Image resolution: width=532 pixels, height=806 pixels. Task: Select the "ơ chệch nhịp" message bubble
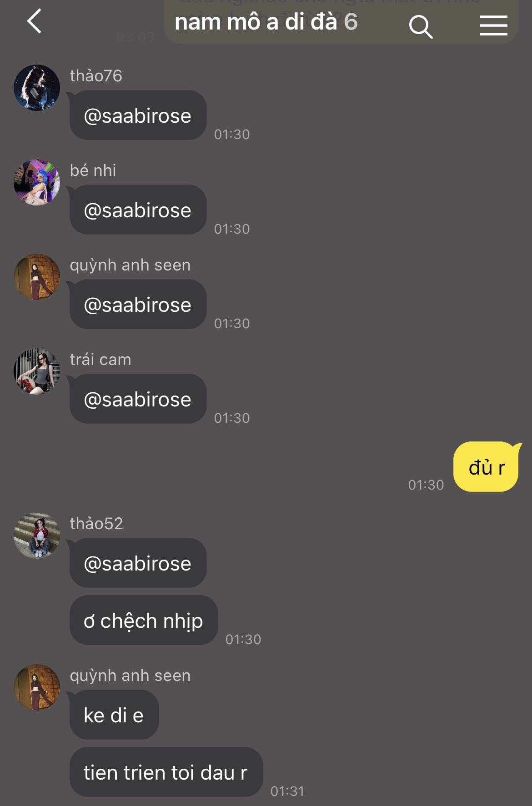[144, 621]
